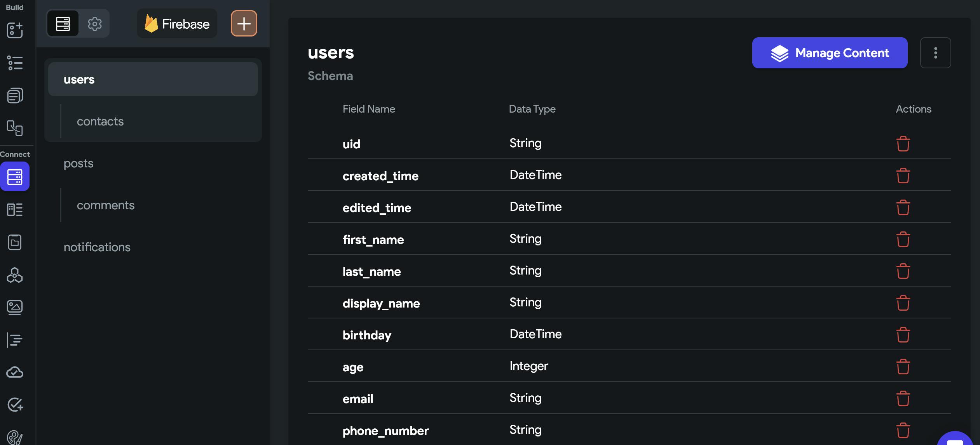This screenshot has width=980, height=445.
Task: Delete the birthday field
Action: click(x=903, y=335)
